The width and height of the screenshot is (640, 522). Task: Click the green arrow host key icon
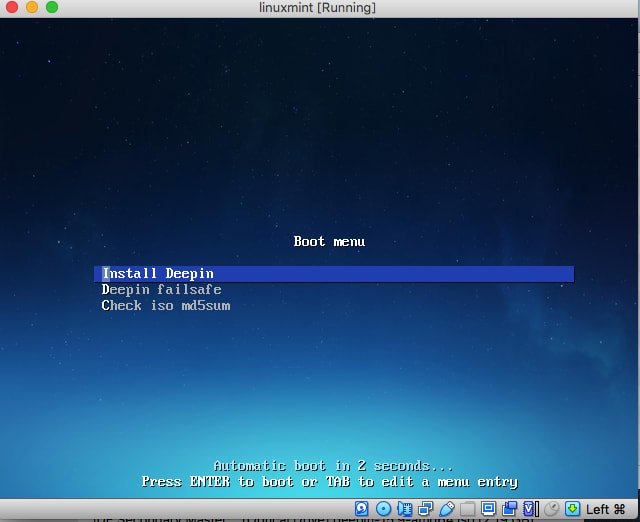tap(573, 509)
